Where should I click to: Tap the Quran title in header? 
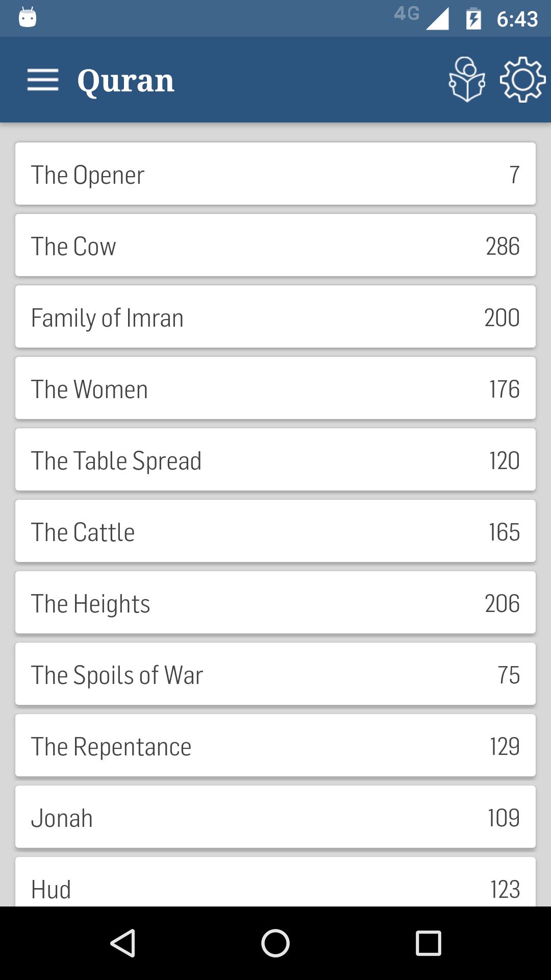(126, 81)
